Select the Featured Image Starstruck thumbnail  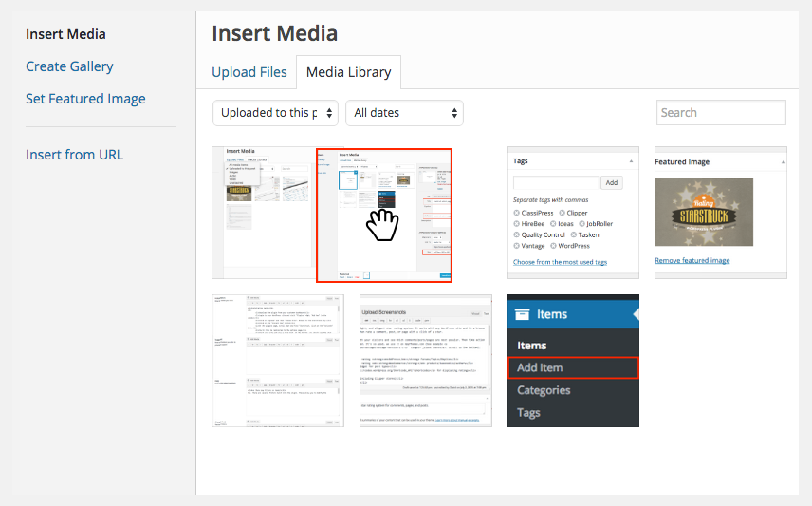[x=721, y=213]
